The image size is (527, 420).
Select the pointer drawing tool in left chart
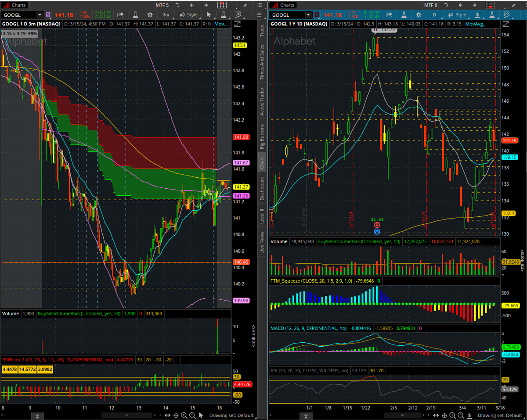(209, 15)
